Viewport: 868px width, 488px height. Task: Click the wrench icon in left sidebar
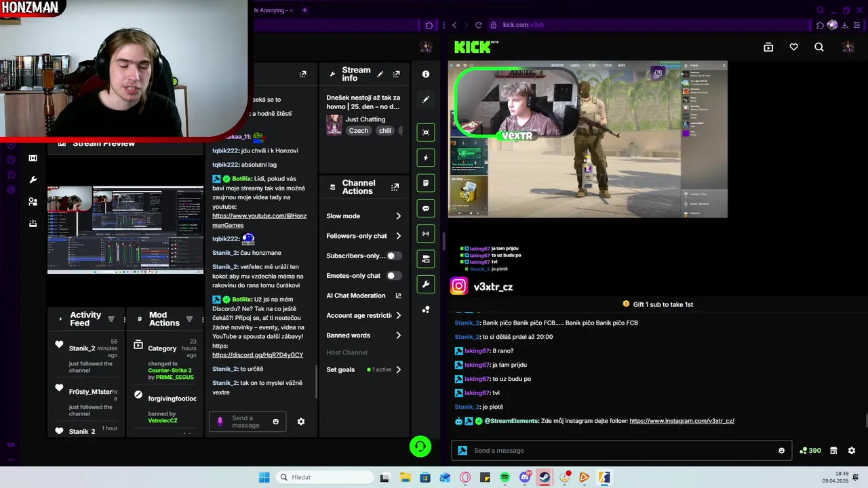tap(33, 180)
